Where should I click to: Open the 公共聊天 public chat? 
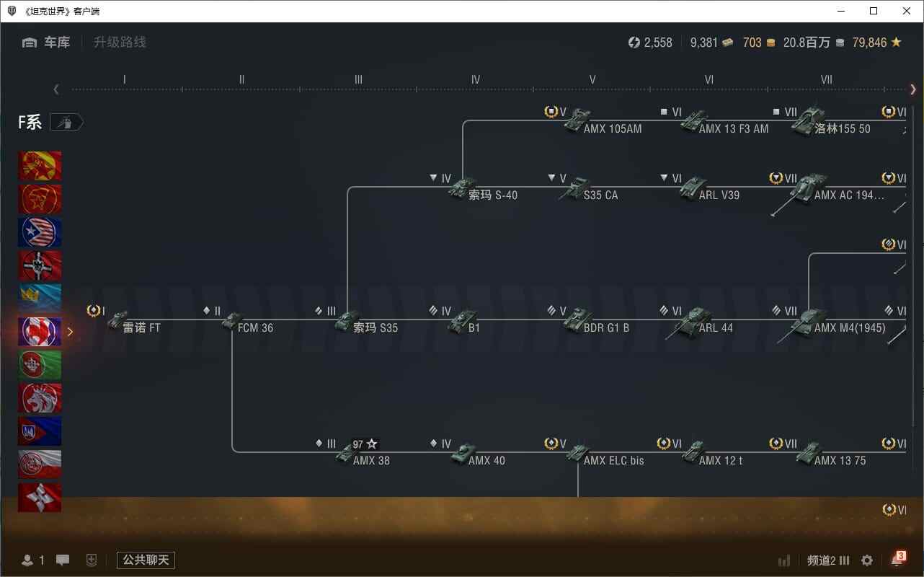click(146, 560)
